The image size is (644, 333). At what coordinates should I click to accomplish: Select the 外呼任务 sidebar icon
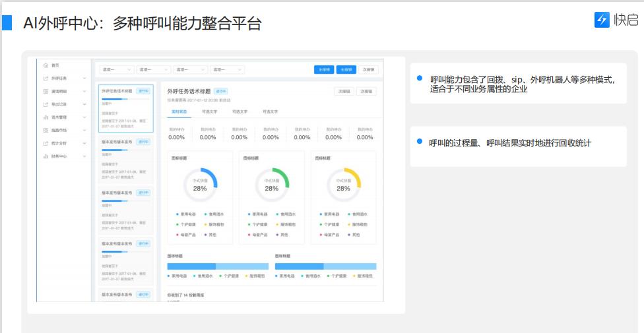[x=46, y=78]
